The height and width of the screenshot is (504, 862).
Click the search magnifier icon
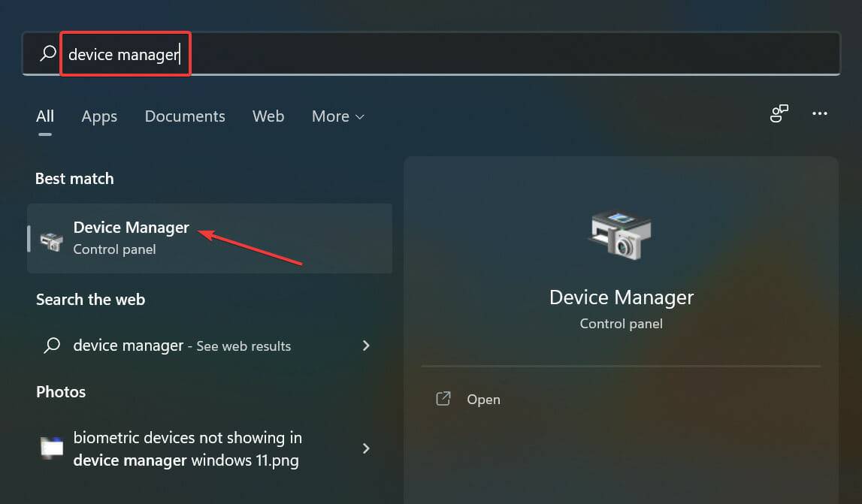click(47, 53)
